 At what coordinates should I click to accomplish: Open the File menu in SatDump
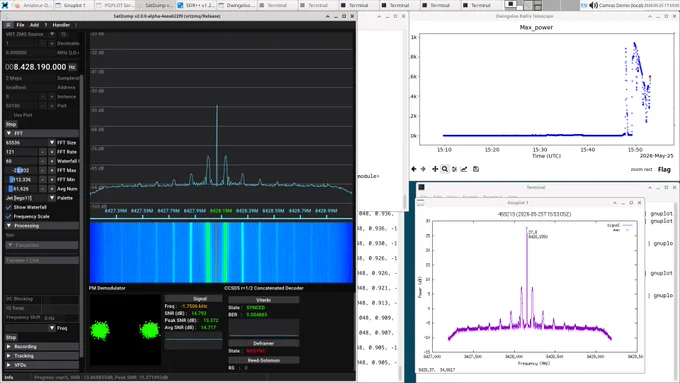tap(20, 25)
